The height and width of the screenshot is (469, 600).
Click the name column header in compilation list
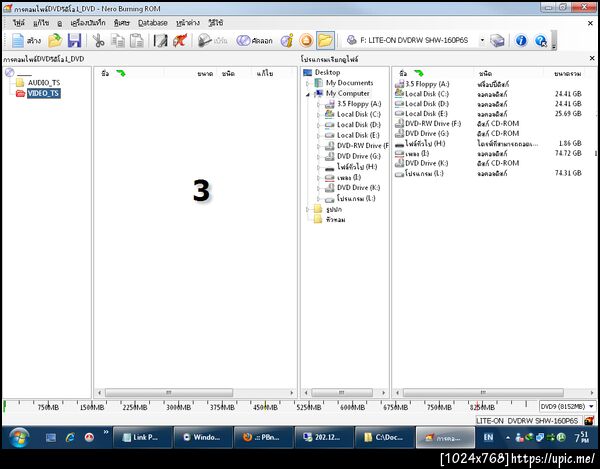129,73
